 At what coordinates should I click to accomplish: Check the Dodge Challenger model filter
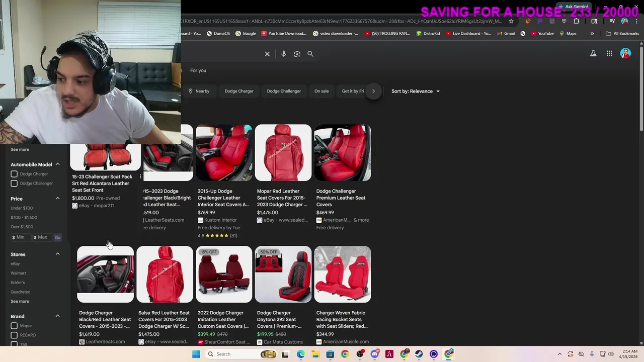(14, 184)
